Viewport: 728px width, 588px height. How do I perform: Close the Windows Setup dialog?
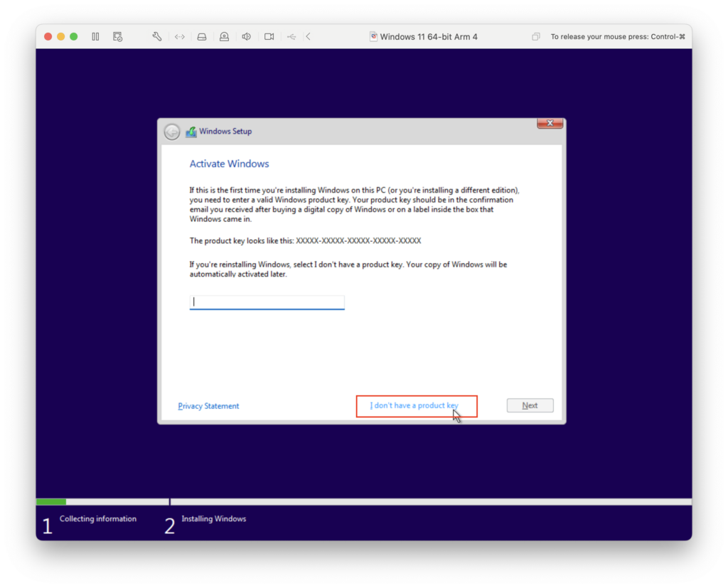click(x=550, y=123)
